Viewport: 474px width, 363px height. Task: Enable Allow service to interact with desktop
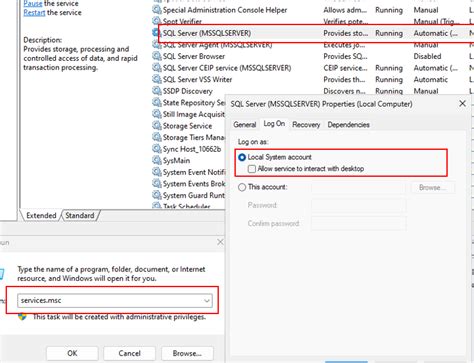[x=252, y=169]
